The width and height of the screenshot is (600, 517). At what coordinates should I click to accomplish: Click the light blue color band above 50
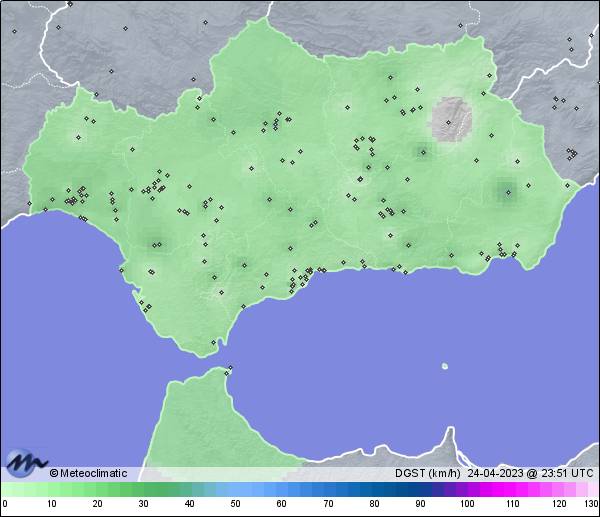tap(235, 489)
